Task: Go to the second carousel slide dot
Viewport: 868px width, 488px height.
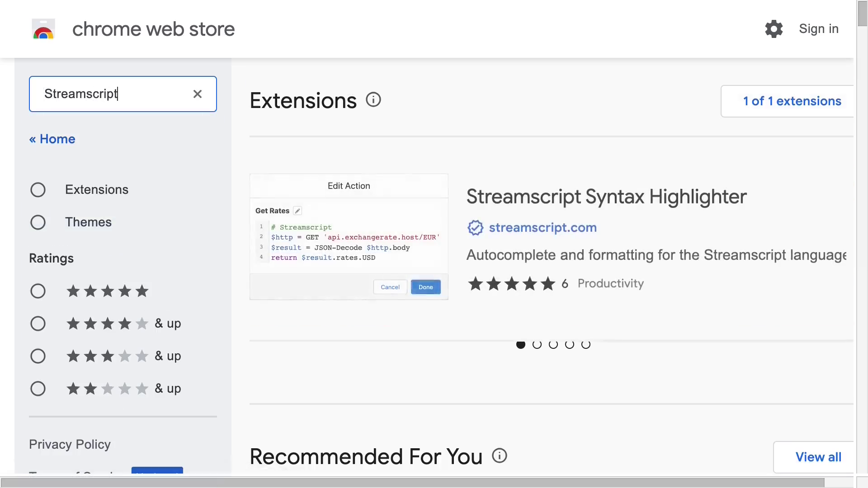Action: coord(537,345)
